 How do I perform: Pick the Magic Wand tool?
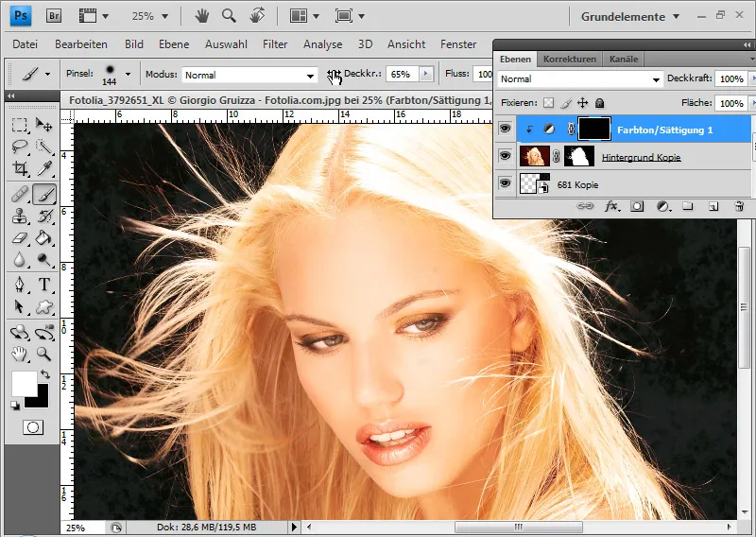(x=43, y=147)
